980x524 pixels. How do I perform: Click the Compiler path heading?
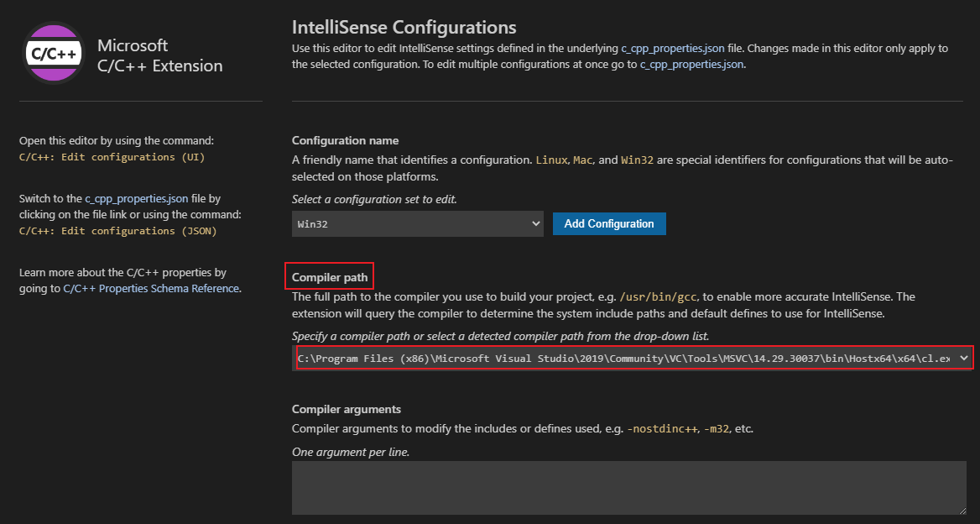pyautogui.click(x=330, y=277)
